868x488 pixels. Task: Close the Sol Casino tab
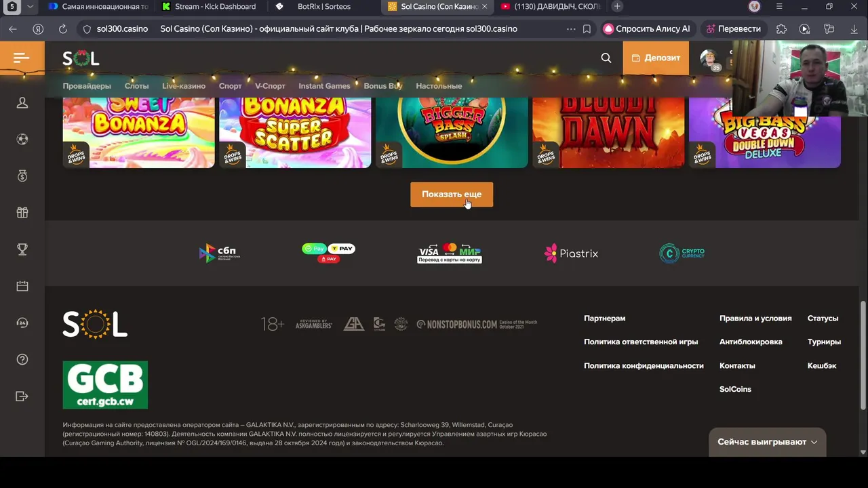pos(484,6)
